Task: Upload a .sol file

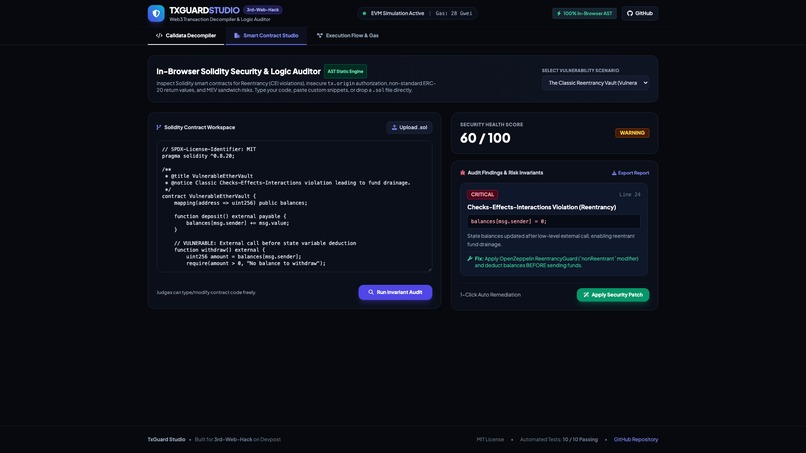Action: click(x=409, y=128)
